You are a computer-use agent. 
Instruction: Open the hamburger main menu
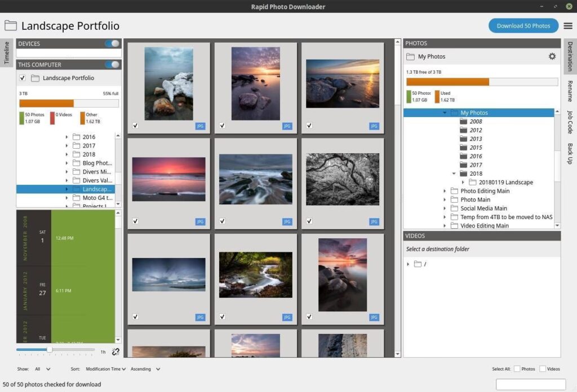(568, 26)
